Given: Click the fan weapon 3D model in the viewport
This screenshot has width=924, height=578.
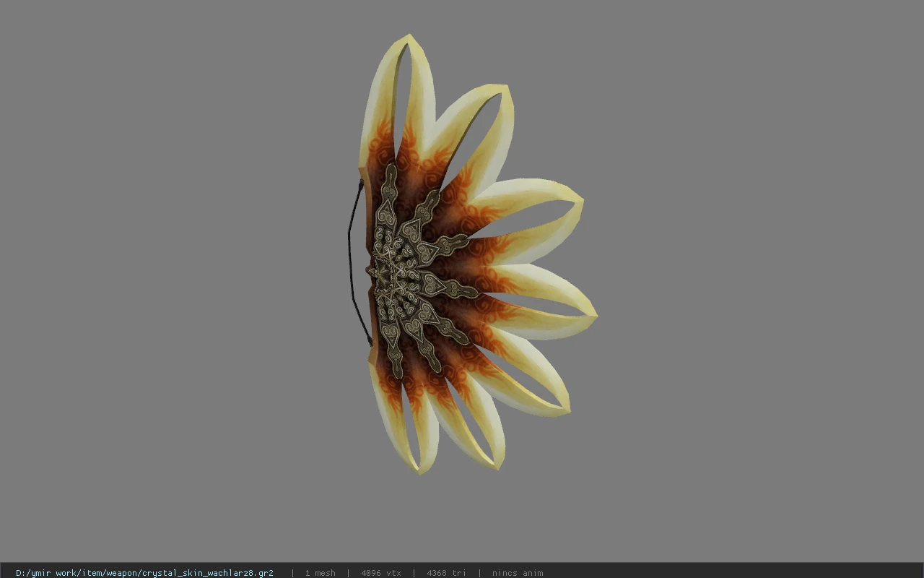Looking at the screenshot, I should pyautogui.click(x=472, y=254).
